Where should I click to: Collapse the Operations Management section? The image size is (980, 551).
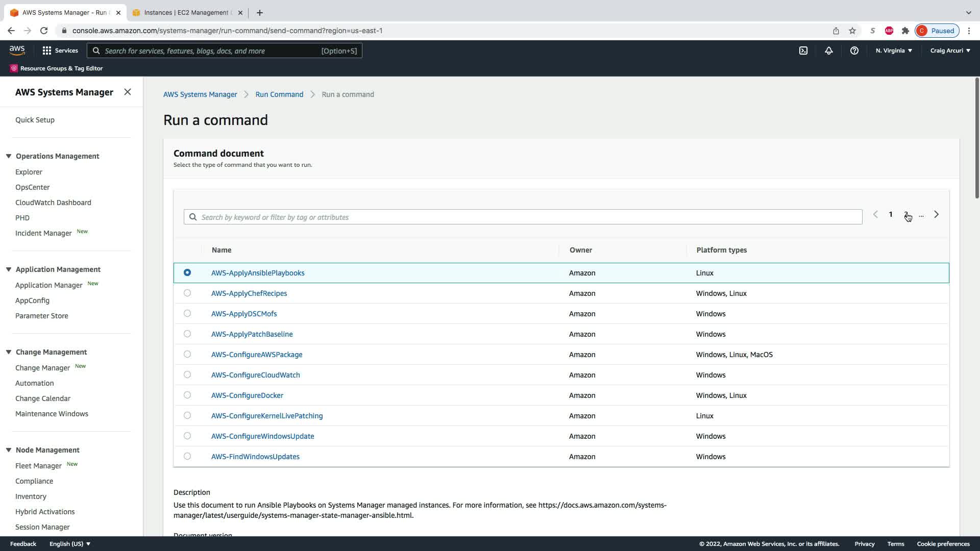pos(9,156)
